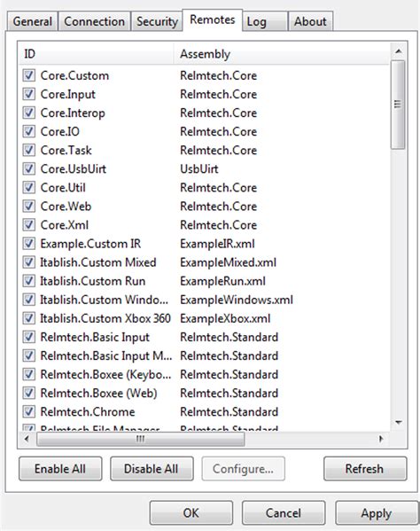Click the vertical scrollbar down arrow
This screenshot has width=420, height=531.
coord(399,422)
